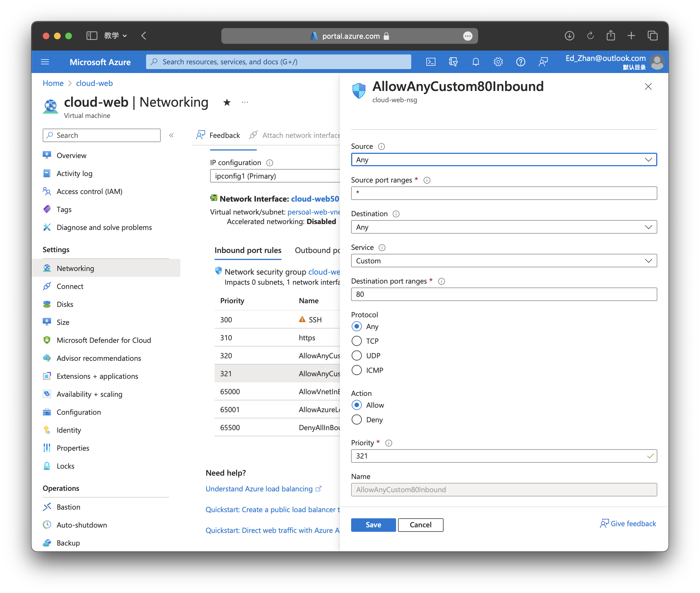
Task: Open the Understand Azure load balancing link
Action: click(x=259, y=489)
